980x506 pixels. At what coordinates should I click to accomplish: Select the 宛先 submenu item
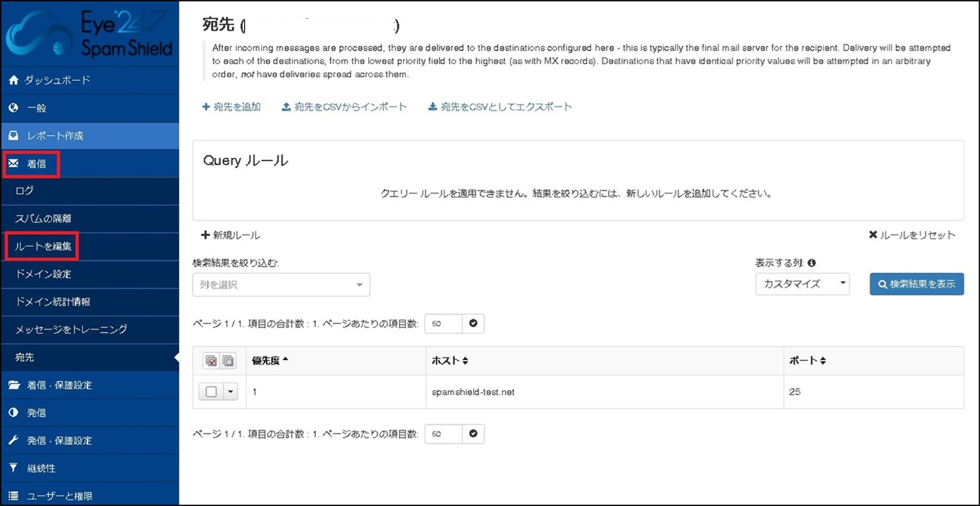tap(89, 357)
